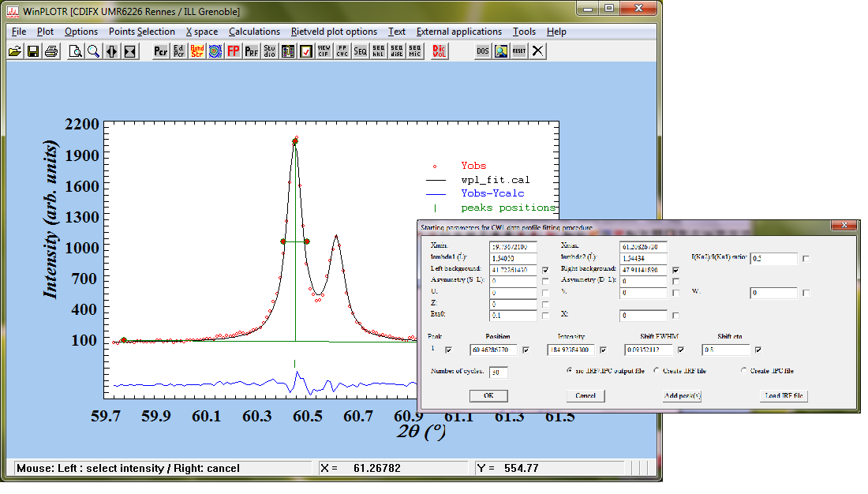The width and height of the screenshot is (868, 494).
Task: Select the zoom magnifier tool
Action: 94,51
